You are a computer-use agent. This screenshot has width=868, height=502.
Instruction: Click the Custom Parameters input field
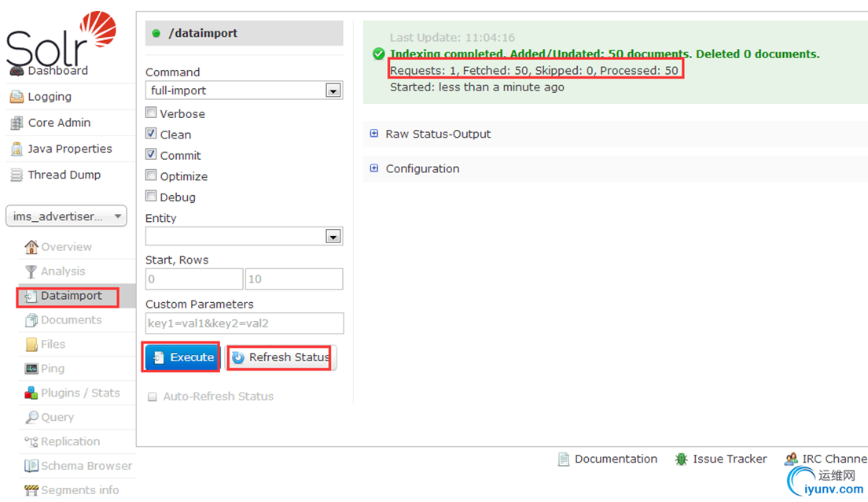[244, 323]
